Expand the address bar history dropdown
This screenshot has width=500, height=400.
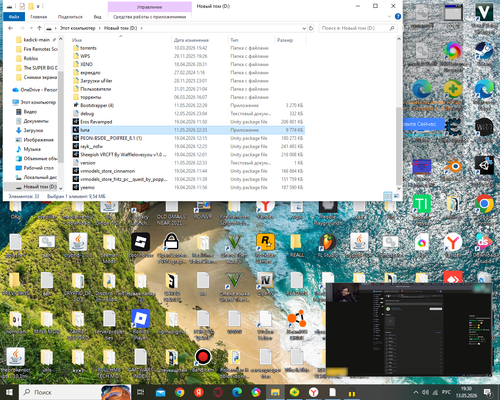pyautogui.click(x=304, y=28)
